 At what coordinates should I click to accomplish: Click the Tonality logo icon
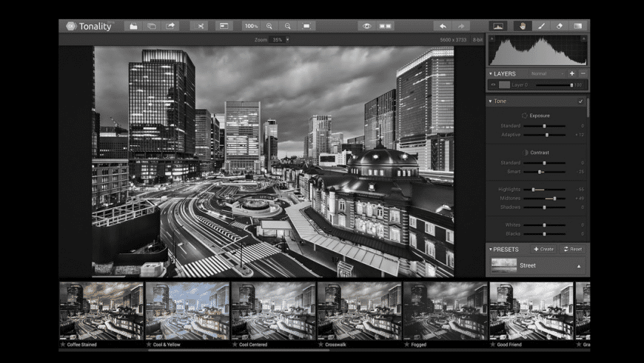(71, 26)
